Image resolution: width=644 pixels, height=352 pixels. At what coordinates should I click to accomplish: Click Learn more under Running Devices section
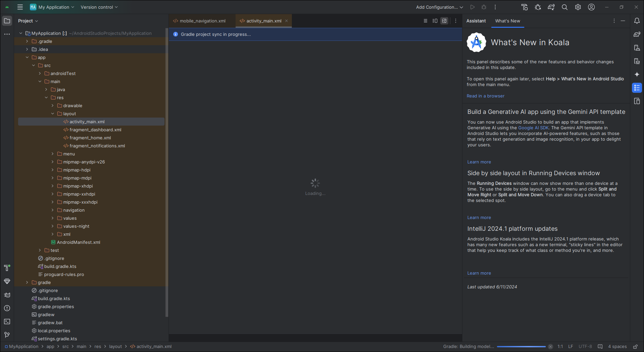(479, 218)
